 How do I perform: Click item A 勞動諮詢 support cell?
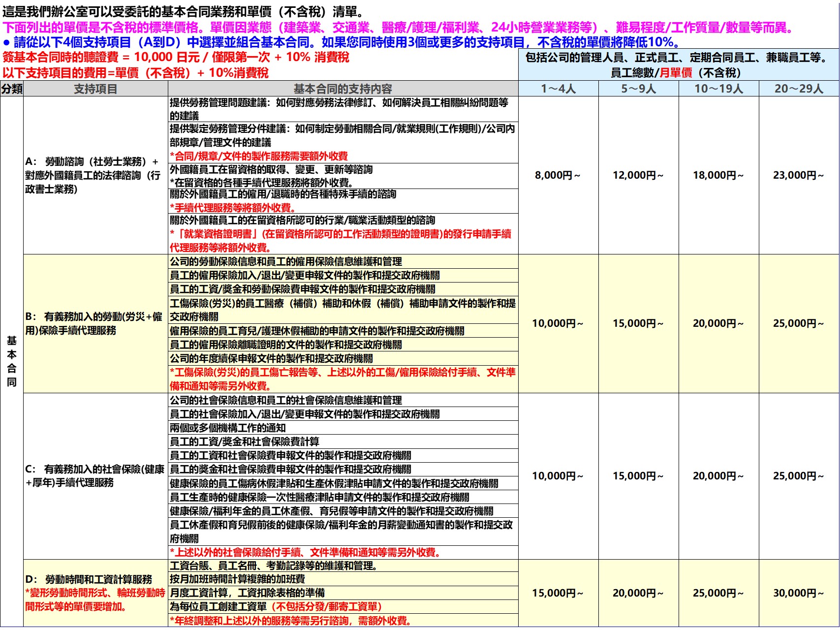(95, 175)
